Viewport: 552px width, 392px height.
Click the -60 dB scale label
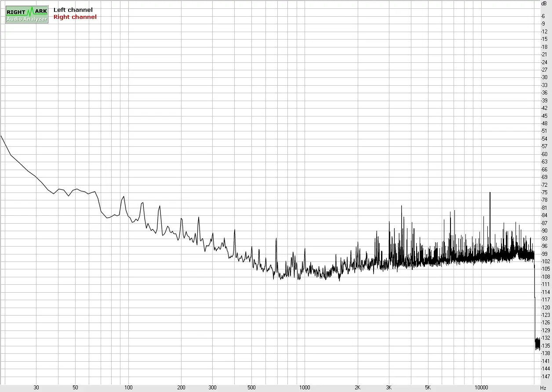tap(544, 154)
